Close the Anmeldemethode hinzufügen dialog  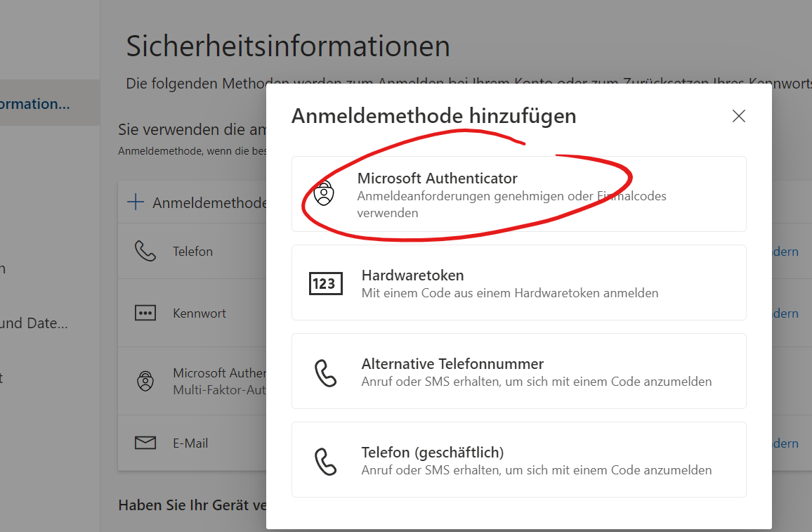tap(738, 117)
